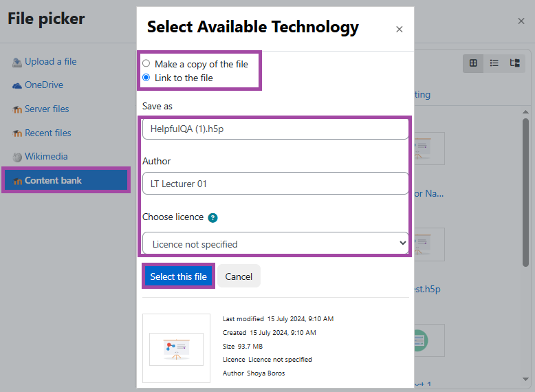Image resolution: width=535 pixels, height=392 pixels.
Task: Open 'Server files' repository
Action: [x=47, y=109]
